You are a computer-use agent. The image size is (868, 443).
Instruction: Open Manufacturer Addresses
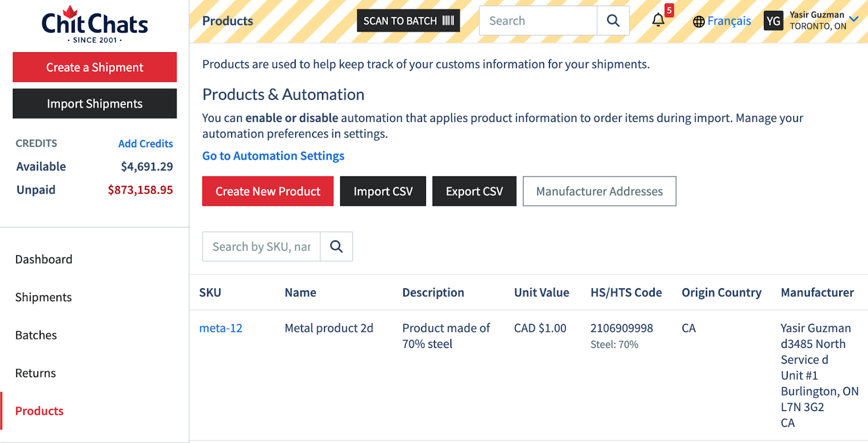point(599,191)
